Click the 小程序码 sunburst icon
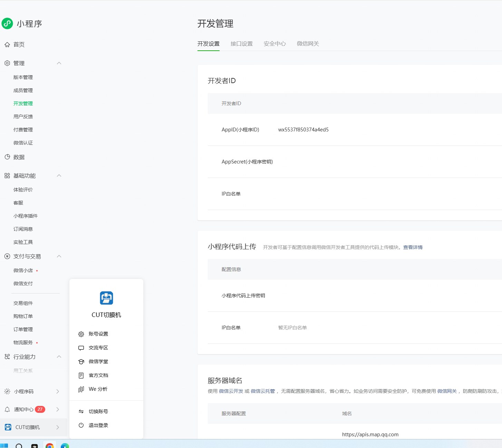Image resolution: width=502 pixels, height=448 pixels. tap(7, 391)
